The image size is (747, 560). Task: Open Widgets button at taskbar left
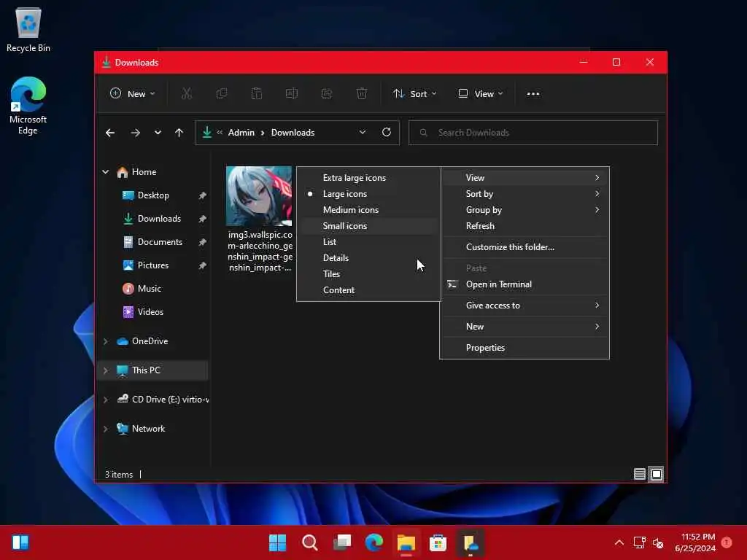click(x=20, y=542)
